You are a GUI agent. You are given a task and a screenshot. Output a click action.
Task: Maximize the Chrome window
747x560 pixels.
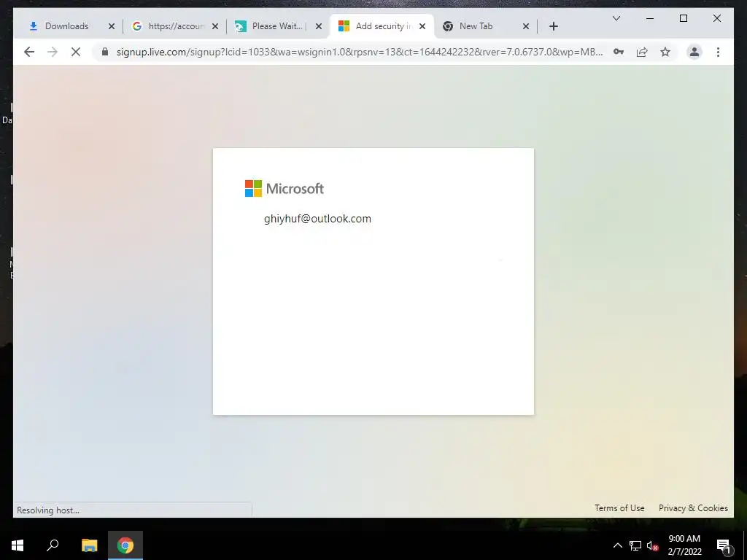point(683,18)
